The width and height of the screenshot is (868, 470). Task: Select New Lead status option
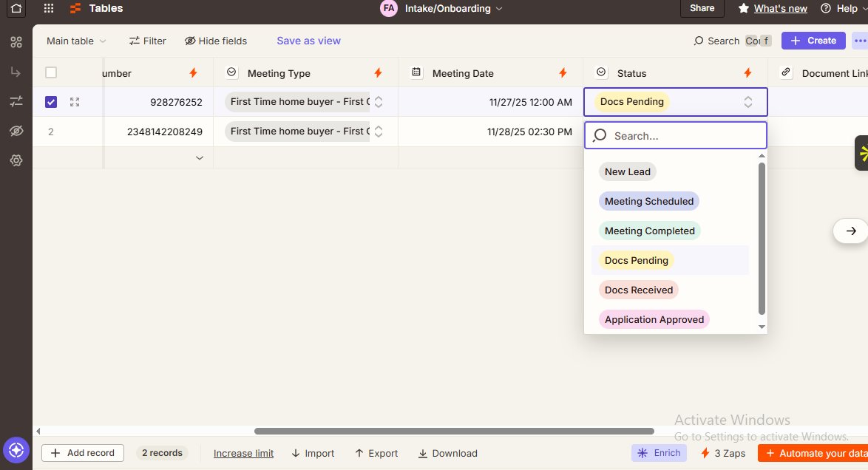pyautogui.click(x=627, y=171)
